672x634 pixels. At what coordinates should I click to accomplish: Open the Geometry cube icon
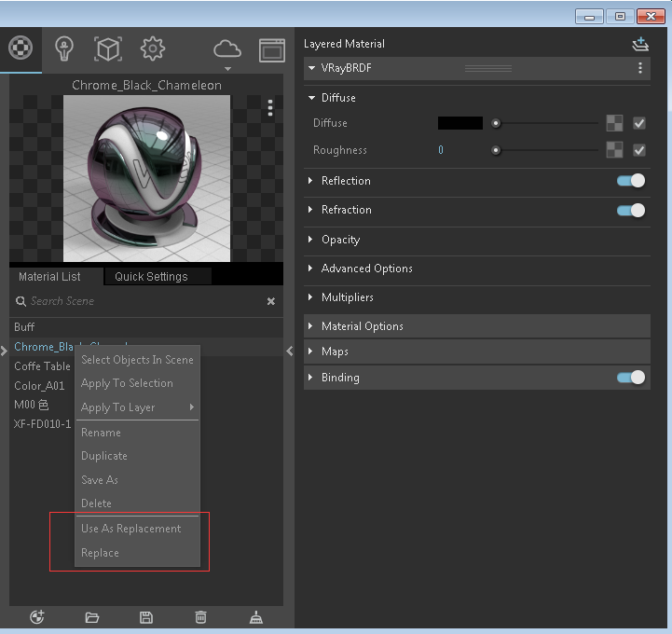click(x=108, y=48)
